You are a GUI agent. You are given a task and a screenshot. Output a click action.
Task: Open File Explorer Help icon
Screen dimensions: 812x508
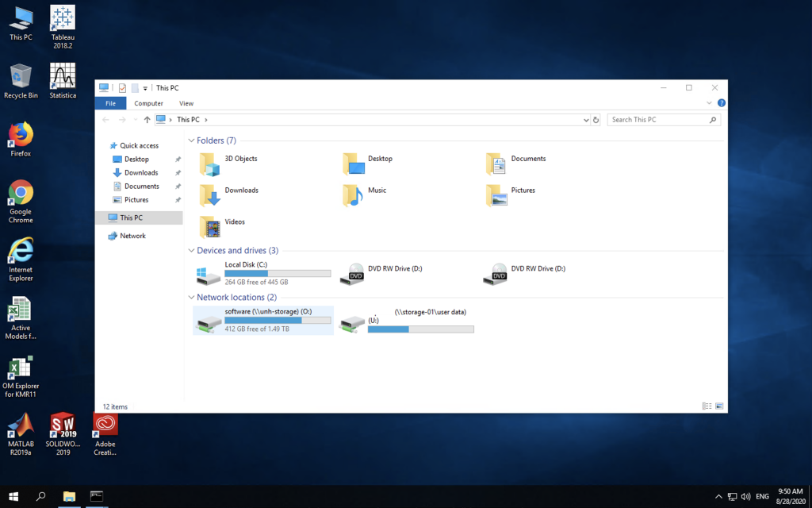tap(721, 103)
